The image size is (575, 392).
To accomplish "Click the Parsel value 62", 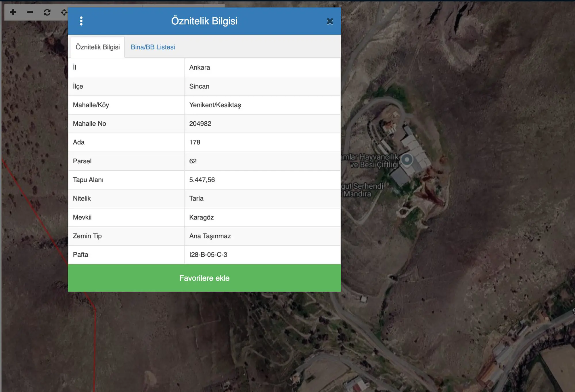I will tap(193, 161).
